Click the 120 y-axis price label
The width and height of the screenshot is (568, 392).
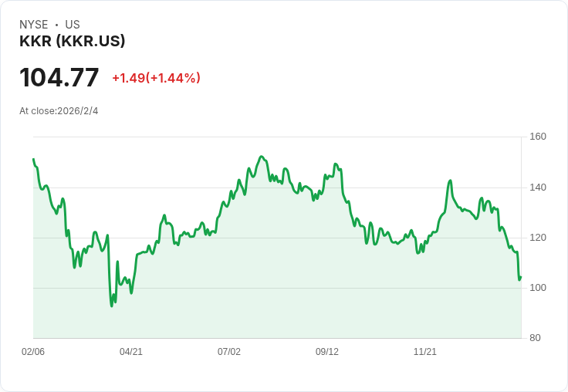pos(538,238)
